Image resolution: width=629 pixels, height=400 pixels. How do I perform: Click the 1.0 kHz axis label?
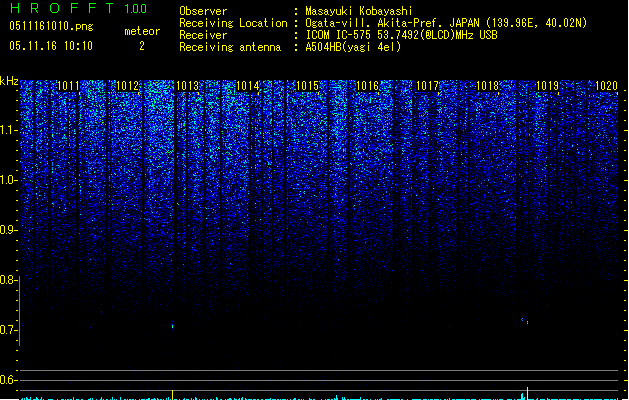click(x=8, y=180)
